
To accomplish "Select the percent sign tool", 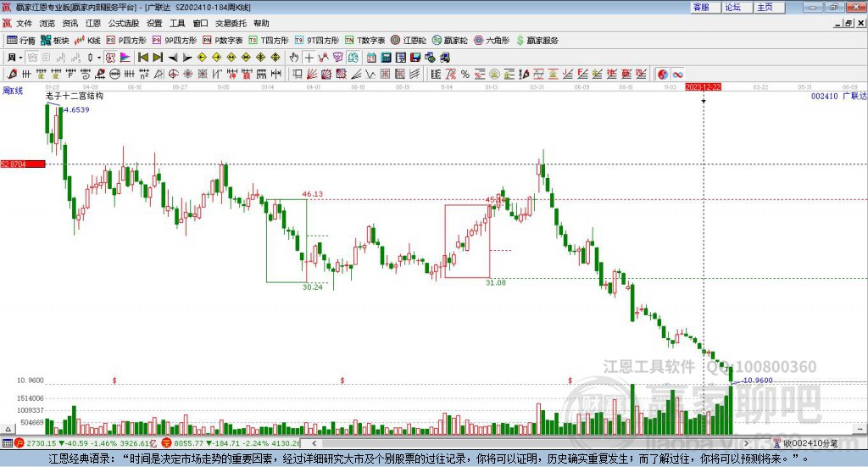I will [x=465, y=74].
